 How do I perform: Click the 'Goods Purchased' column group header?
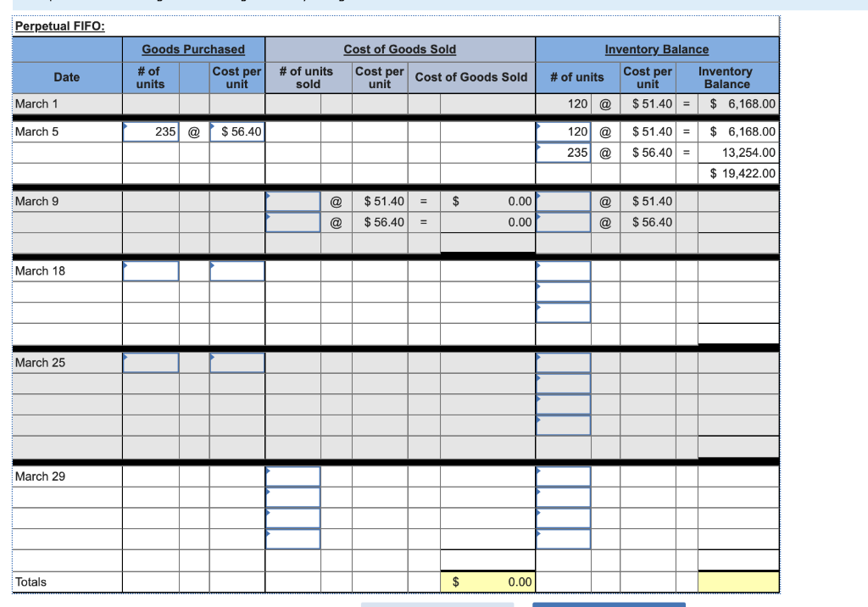click(x=193, y=49)
